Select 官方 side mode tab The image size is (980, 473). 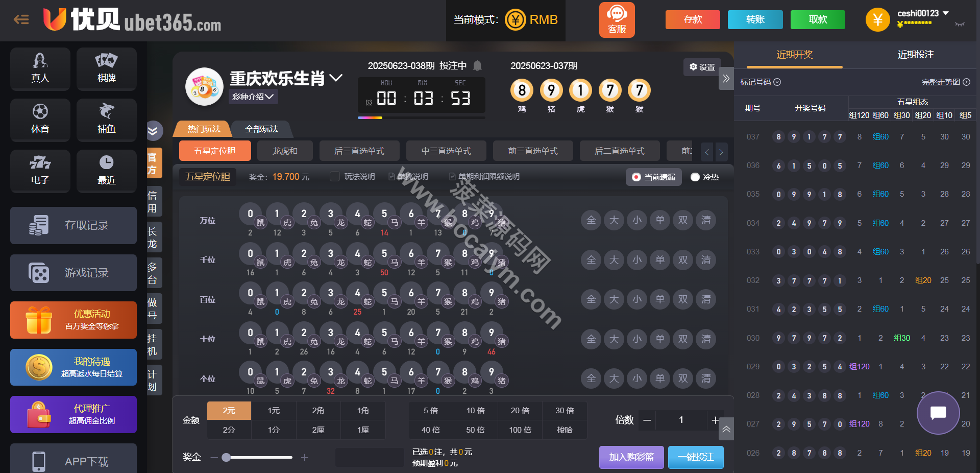(154, 163)
